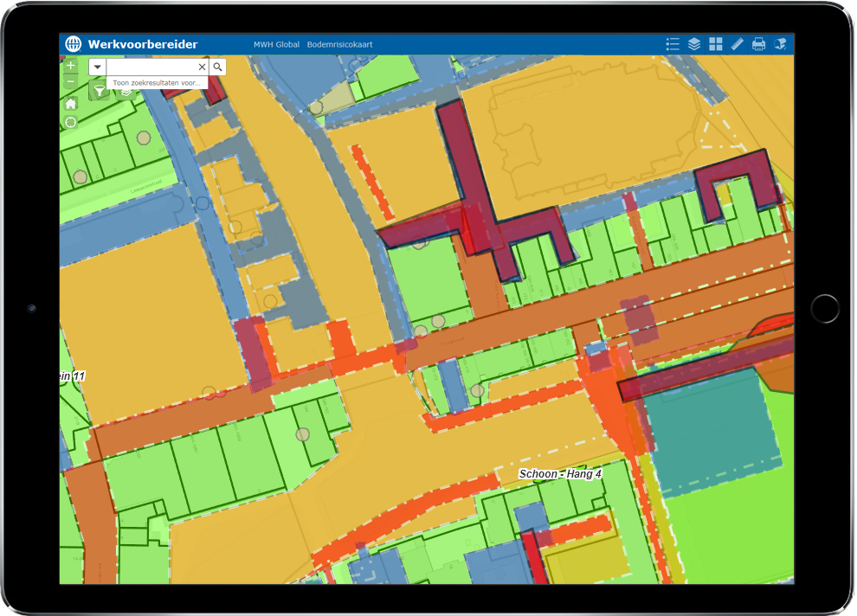Open the MWH Global link
The image size is (857, 616).
pos(275,45)
